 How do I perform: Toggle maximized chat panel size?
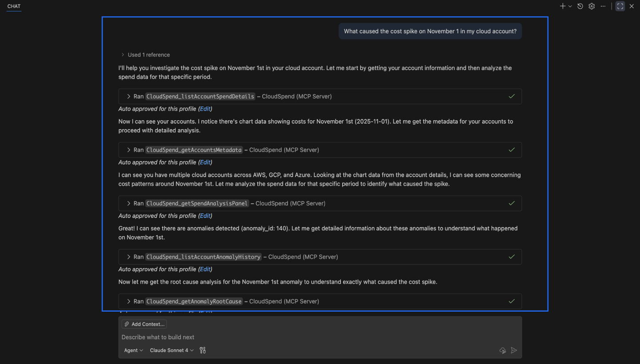620,6
